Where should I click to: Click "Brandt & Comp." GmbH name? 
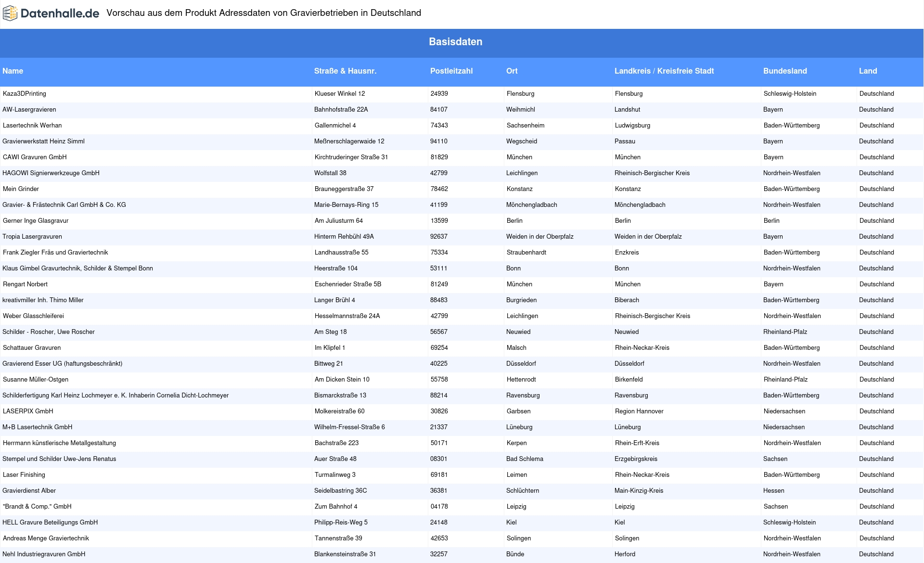coord(37,507)
